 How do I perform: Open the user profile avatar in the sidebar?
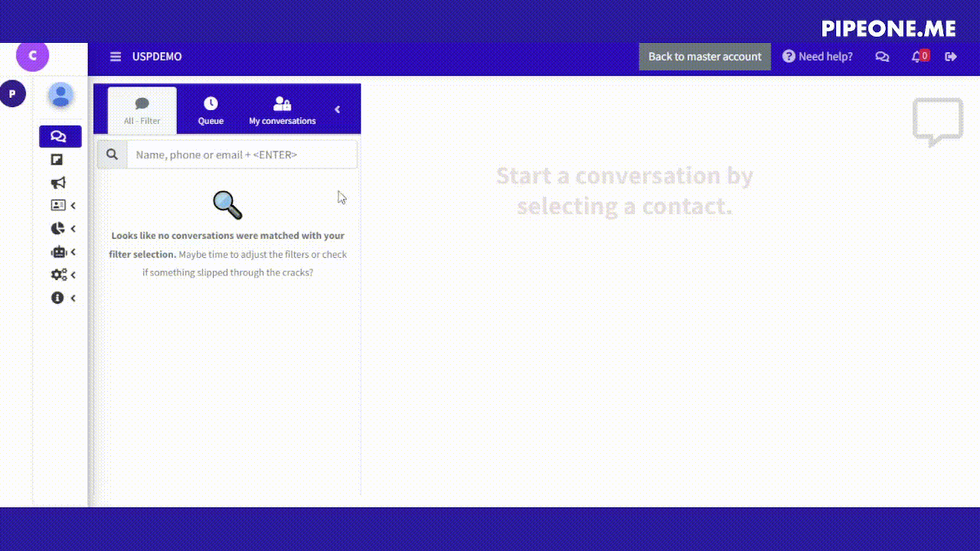point(60,96)
